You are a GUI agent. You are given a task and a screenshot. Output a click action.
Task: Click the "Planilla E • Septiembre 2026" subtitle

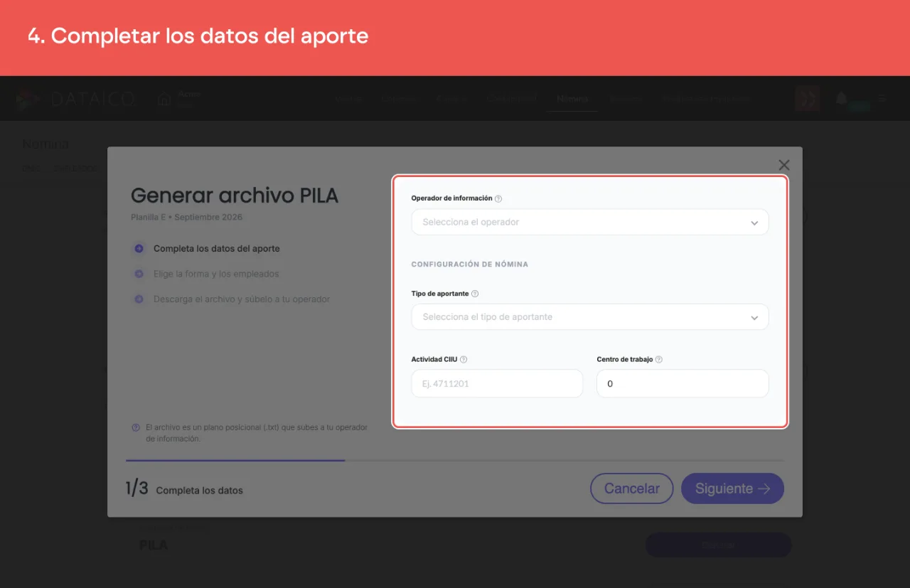[x=186, y=217]
